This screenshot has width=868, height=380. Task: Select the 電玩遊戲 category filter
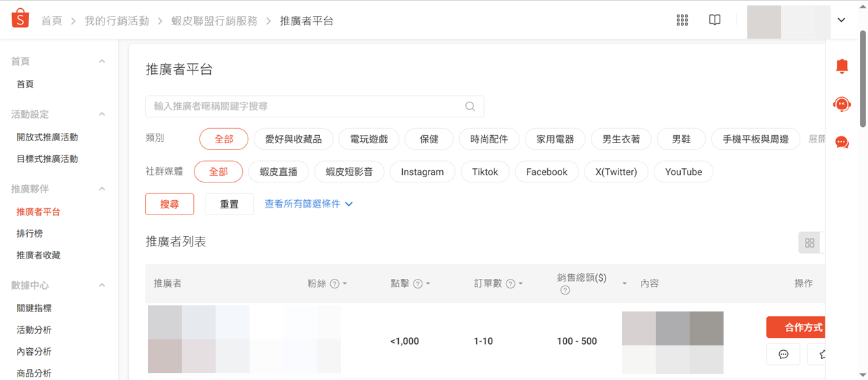369,139
